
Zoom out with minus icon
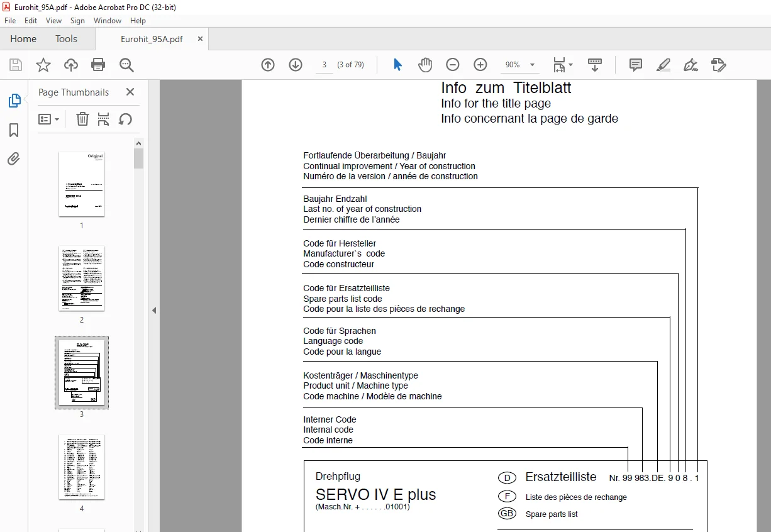(453, 65)
